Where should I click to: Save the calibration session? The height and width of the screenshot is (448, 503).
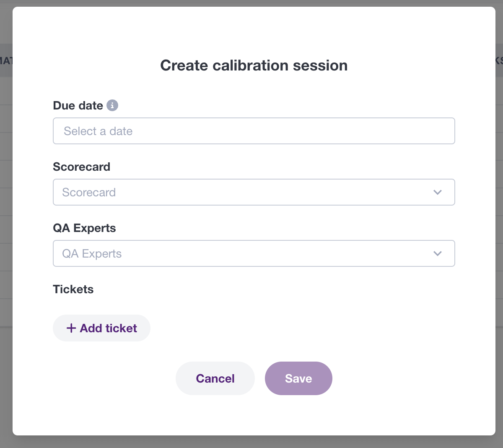click(298, 378)
